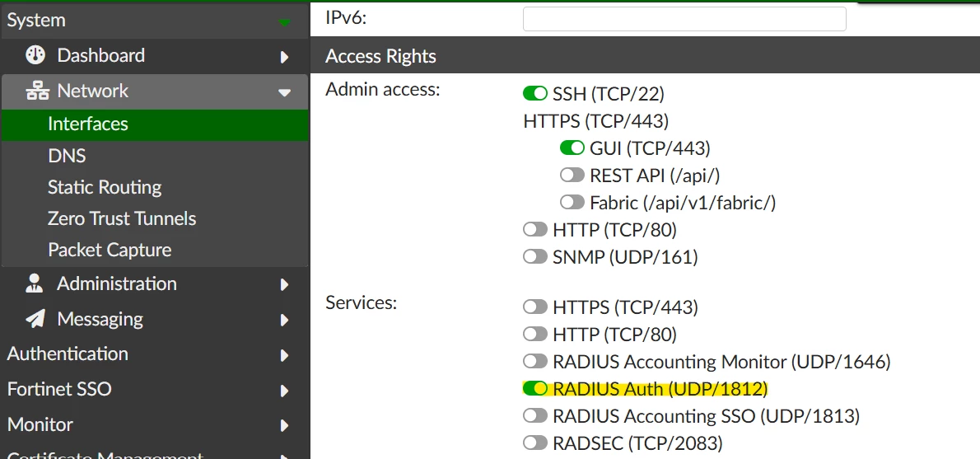Image resolution: width=980 pixels, height=459 pixels.
Task: Click the Dashboard gauge icon
Action: click(x=35, y=55)
